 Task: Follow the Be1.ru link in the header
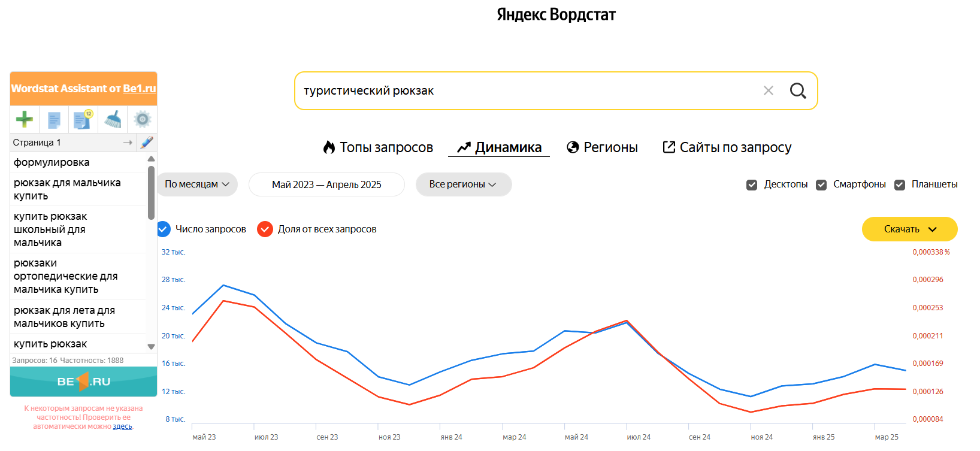coord(140,89)
